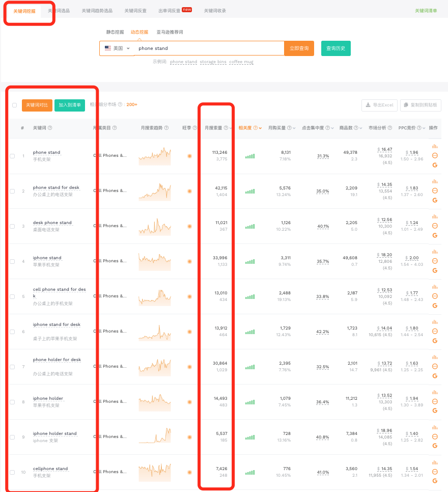Viewport: 448px width, 492px height.
Task: Open the bar chart icon in row 4 iphone stand
Action: [x=435, y=252]
